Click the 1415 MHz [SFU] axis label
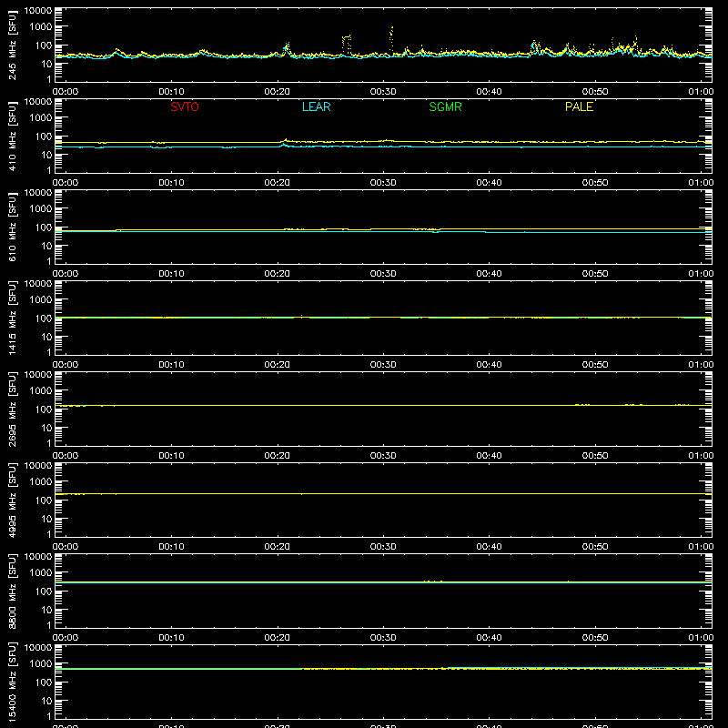 tap(13, 318)
